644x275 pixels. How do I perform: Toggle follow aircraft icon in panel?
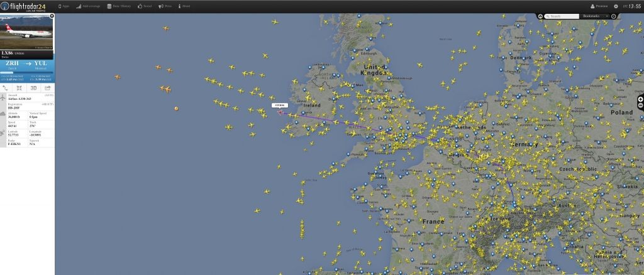tap(19, 88)
